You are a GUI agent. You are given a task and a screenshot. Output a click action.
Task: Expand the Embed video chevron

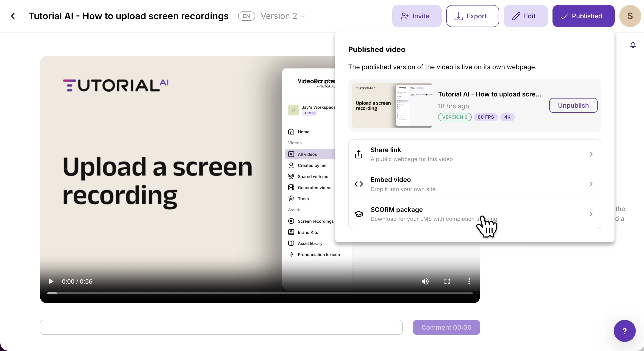pyautogui.click(x=591, y=184)
